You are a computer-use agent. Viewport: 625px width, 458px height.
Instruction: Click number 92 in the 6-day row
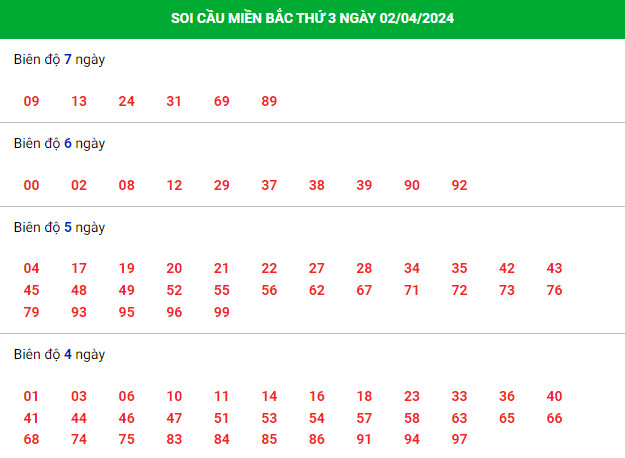tap(459, 185)
